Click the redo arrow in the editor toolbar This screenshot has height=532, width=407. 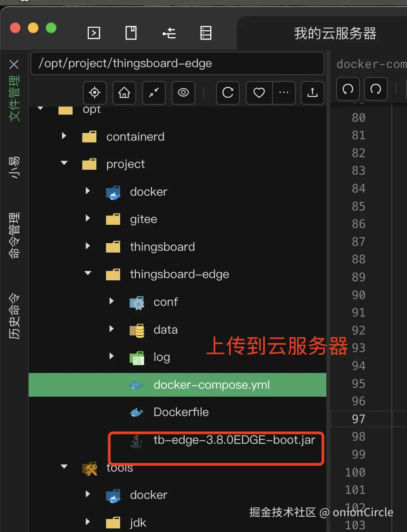pos(376,89)
